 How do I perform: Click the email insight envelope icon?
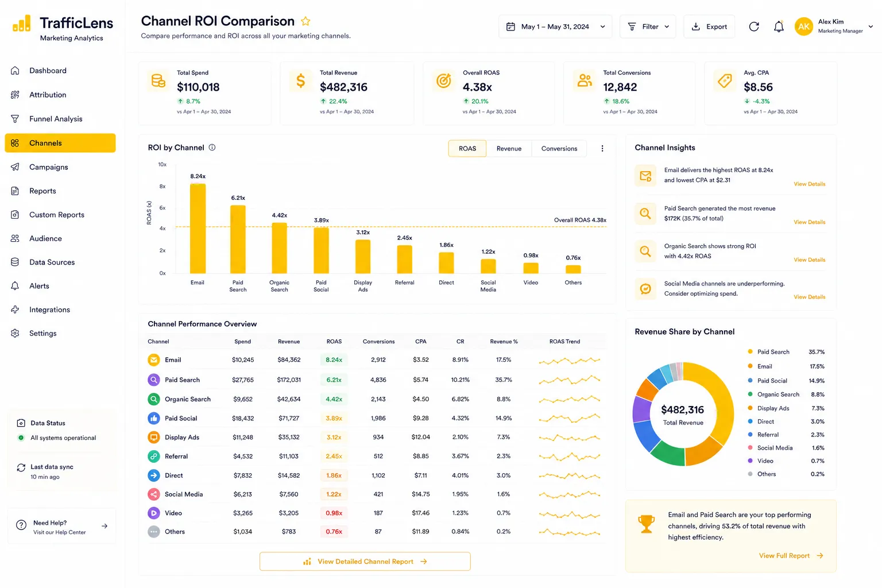pyautogui.click(x=645, y=176)
